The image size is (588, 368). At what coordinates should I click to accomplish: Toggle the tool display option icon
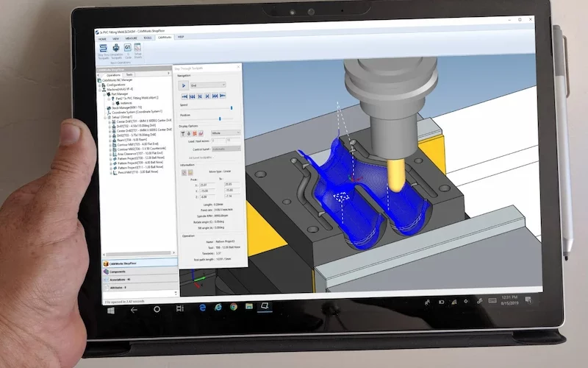(x=182, y=133)
